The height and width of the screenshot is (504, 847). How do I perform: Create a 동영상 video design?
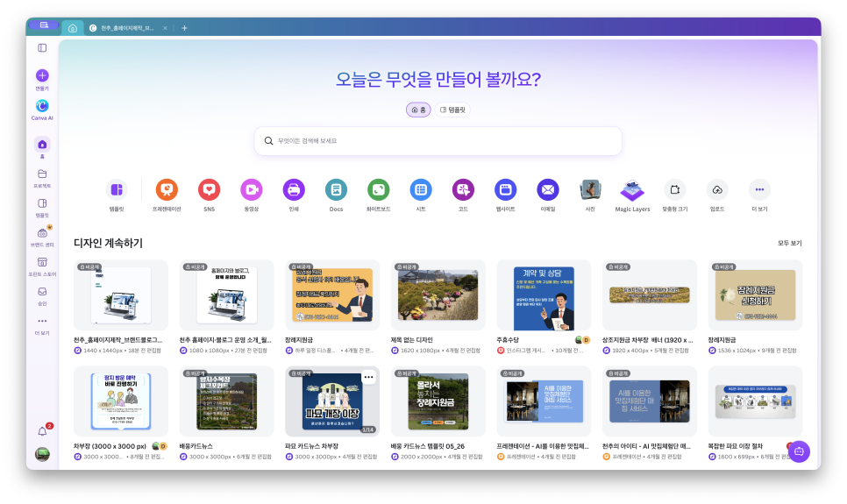(x=251, y=189)
